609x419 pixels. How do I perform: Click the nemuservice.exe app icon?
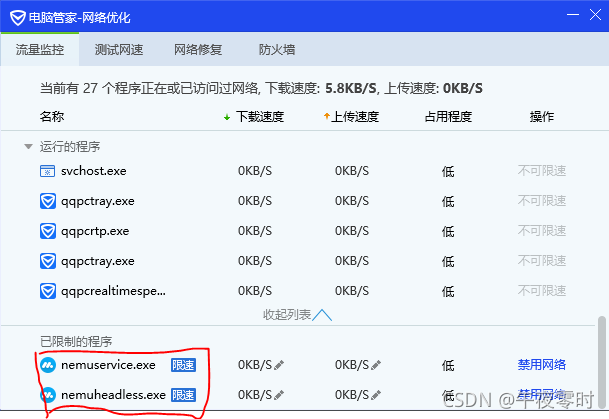pos(48,365)
